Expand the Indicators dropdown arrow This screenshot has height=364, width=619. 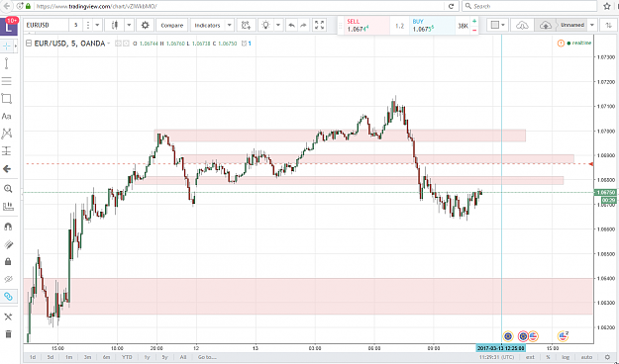(x=229, y=26)
